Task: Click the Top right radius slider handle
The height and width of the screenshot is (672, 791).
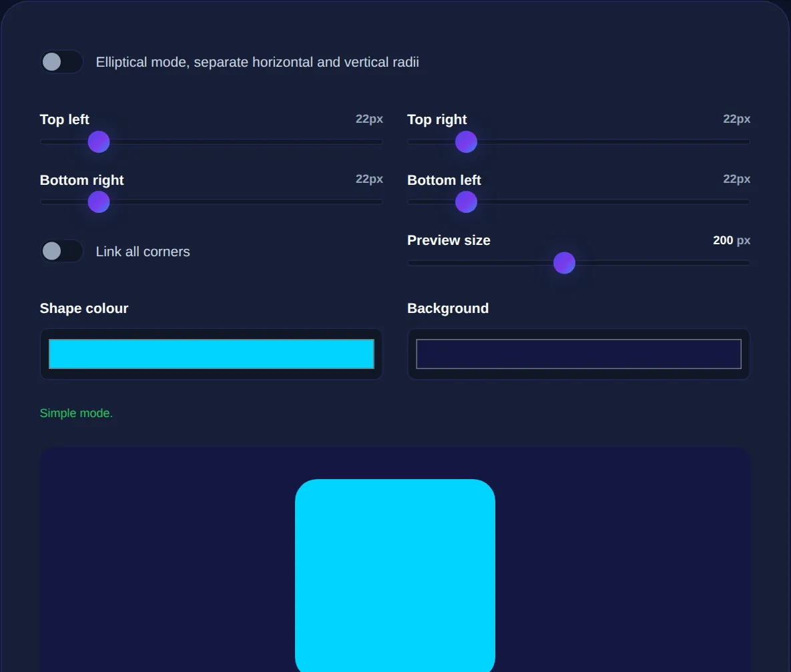Action: coord(466,141)
